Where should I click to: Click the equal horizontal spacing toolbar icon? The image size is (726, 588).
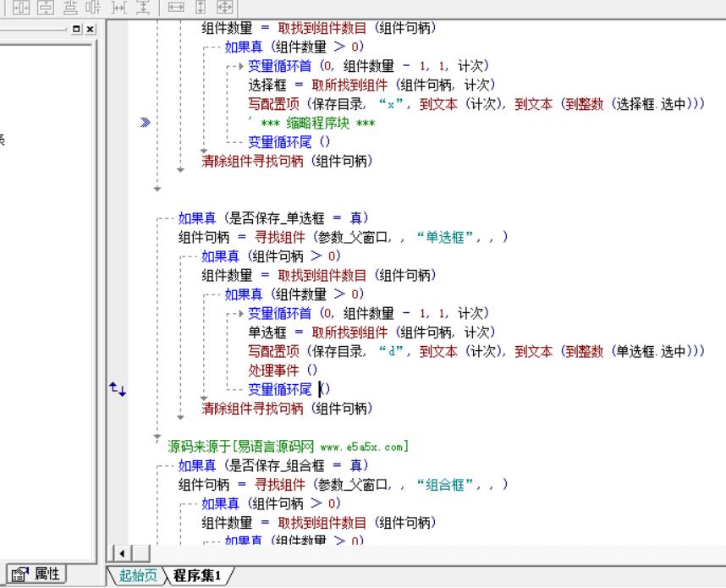coord(119,8)
